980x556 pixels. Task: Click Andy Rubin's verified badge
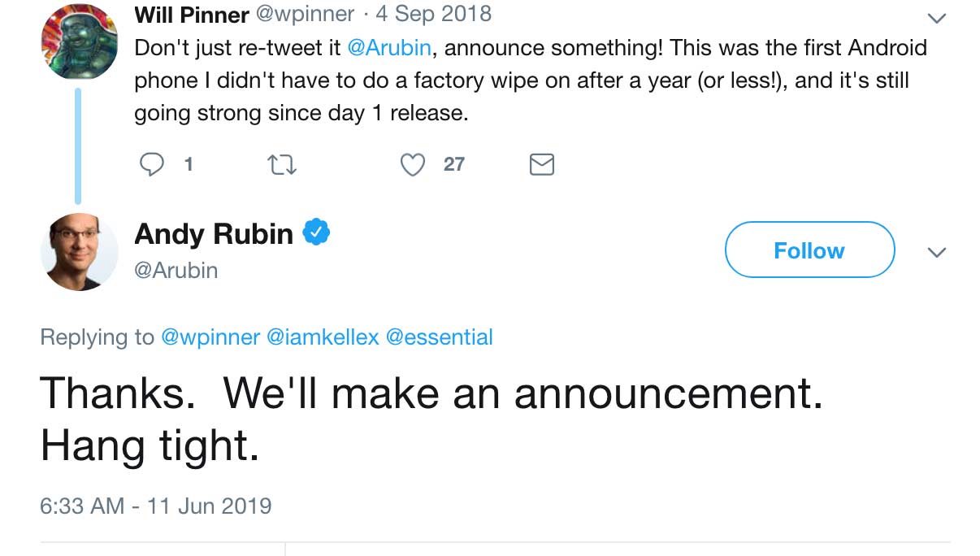[316, 233]
